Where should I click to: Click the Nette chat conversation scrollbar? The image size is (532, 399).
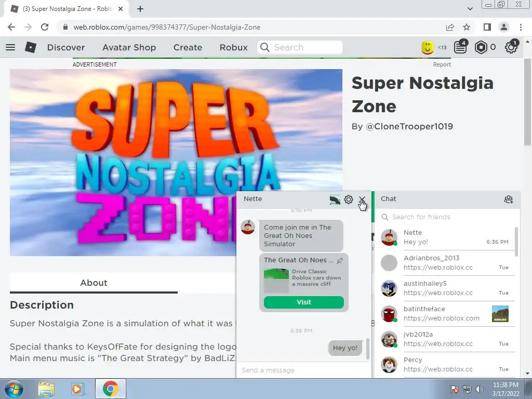click(367, 349)
